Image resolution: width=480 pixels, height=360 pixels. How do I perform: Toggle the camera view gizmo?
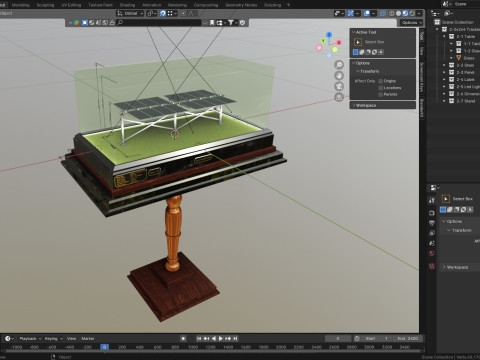[339, 87]
